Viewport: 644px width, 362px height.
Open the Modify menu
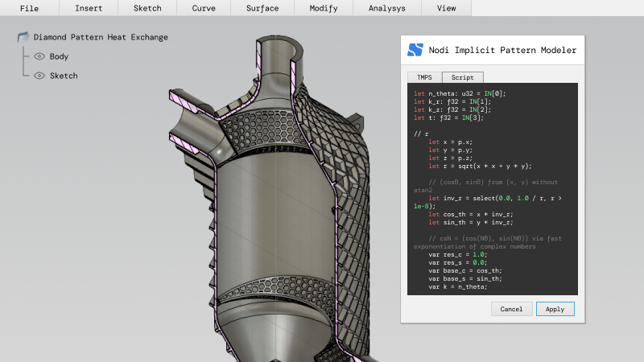pyautogui.click(x=322, y=8)
